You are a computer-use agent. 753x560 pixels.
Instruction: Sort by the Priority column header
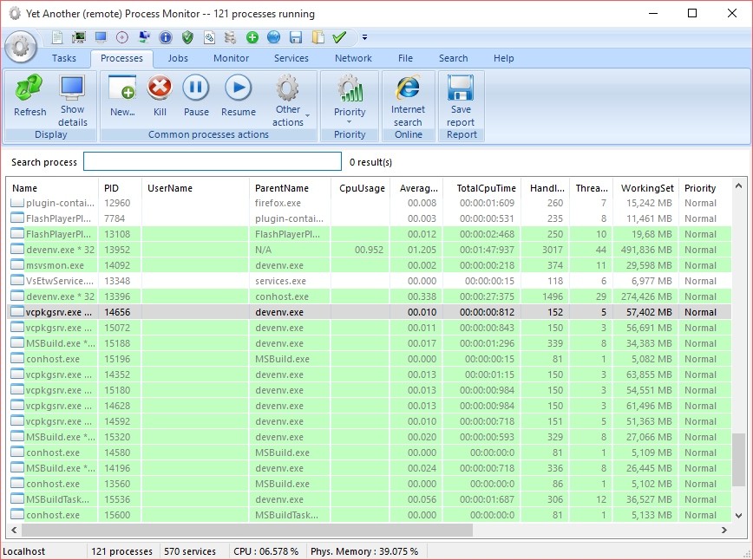click(x=705, y=188)
